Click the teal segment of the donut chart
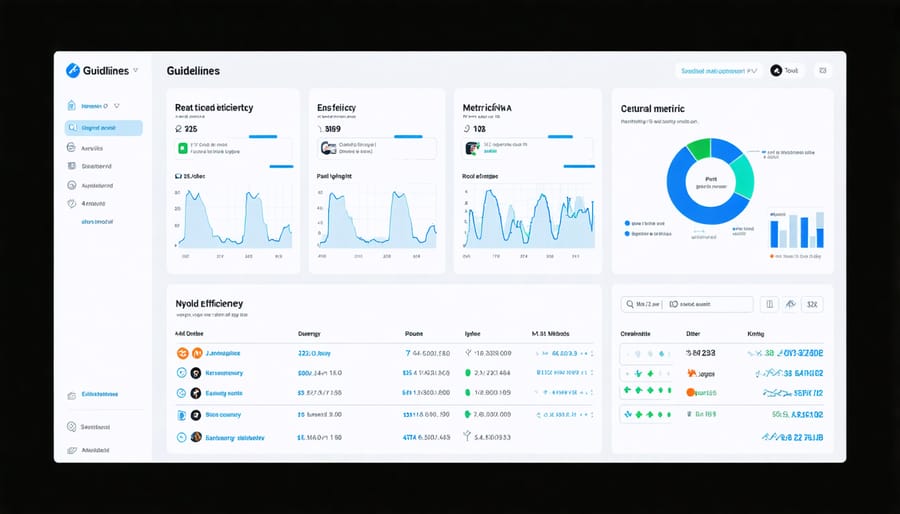Image resolution: width=900 pixels, height=514 pixels. tap(743, 178)
